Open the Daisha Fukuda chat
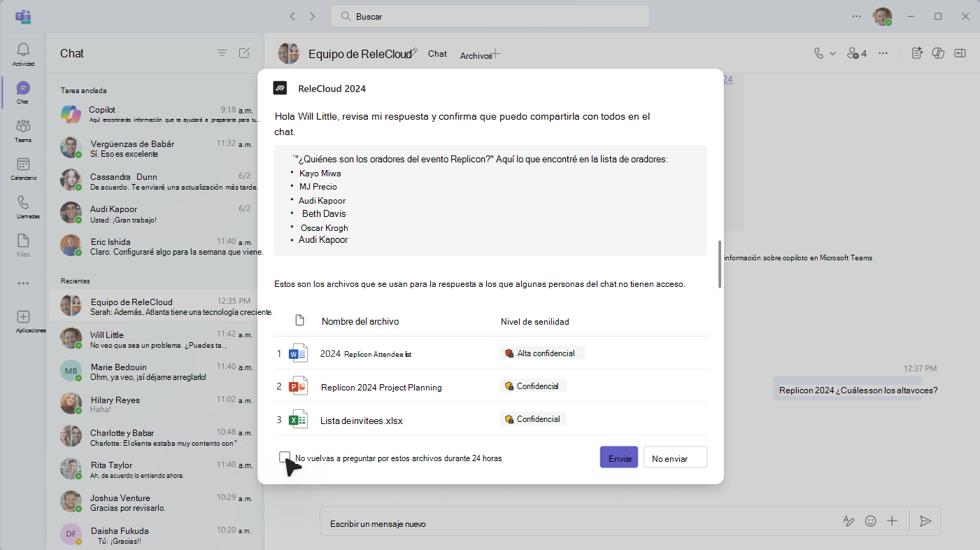The height and width of the screenshot is (550, 980). 155,535
